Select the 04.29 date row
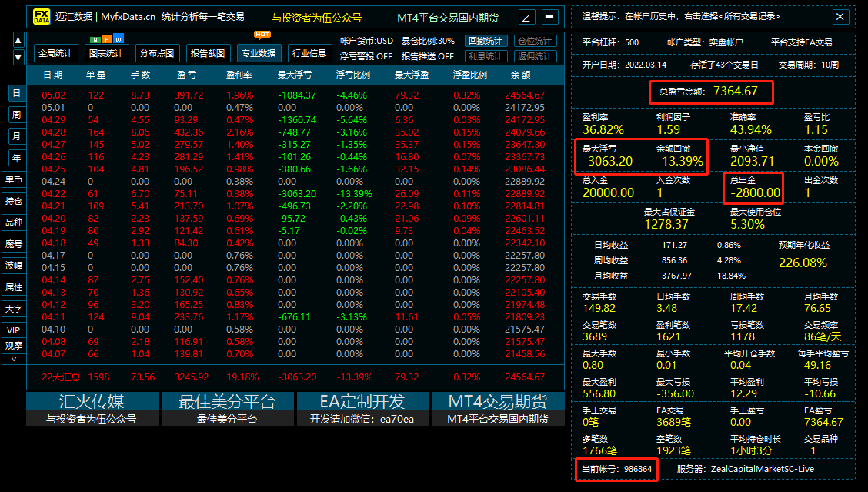This screenshot has width=868, height=492. (x=295, y=119)
